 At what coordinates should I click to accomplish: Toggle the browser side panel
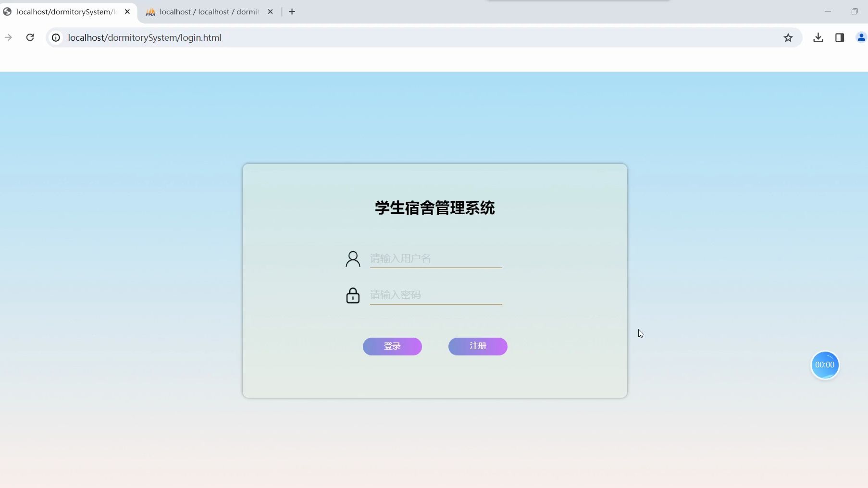coord(840,37)
